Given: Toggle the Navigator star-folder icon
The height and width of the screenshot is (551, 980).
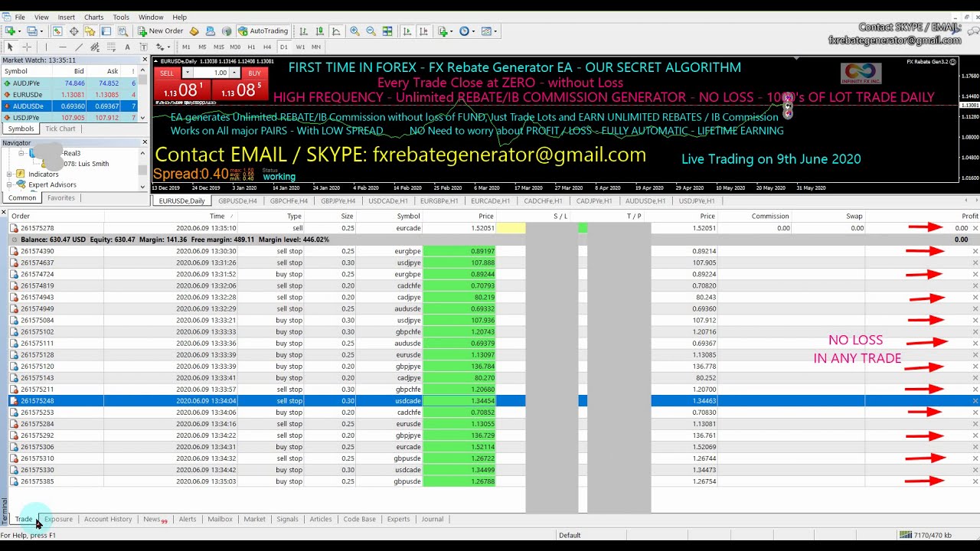Looking at the screenshot, I should coord(90,31).
